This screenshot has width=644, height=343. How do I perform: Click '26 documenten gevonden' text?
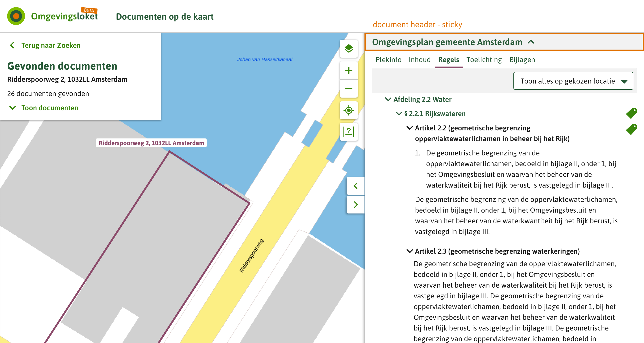click(48, 94)
